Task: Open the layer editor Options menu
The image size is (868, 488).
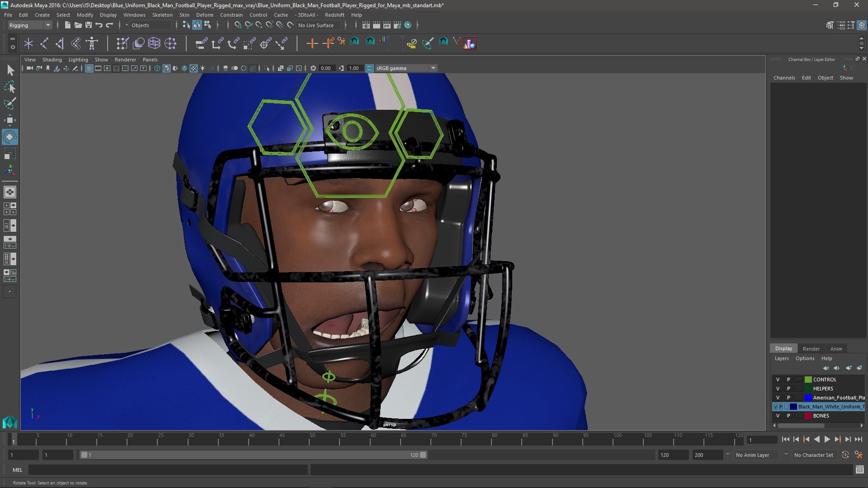Action: coord(805,358)
